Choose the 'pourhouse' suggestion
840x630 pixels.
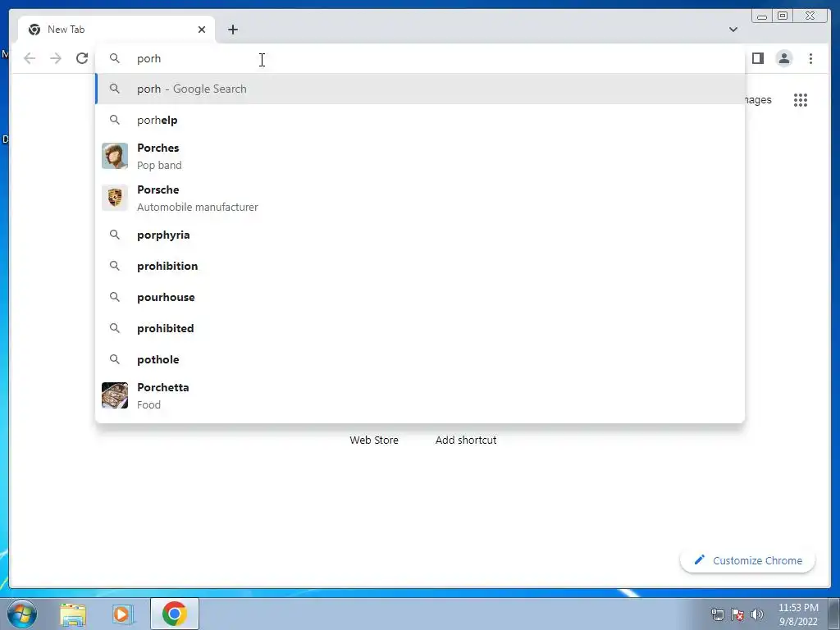tap(420, 297)
